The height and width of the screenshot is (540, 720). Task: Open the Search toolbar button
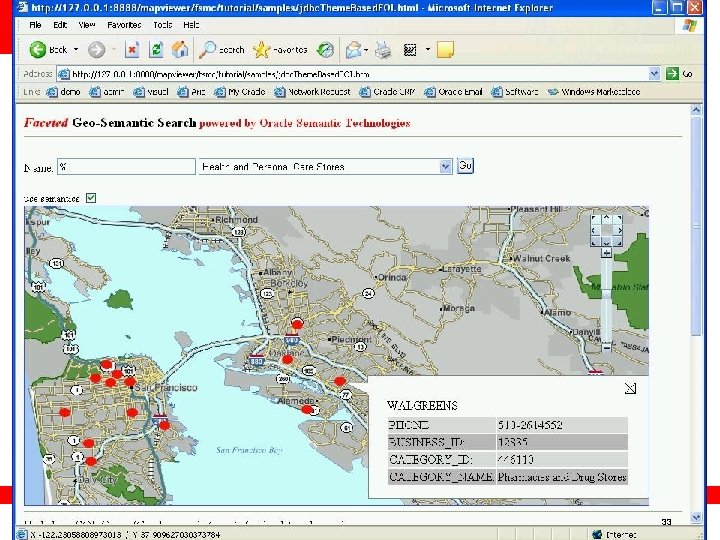click(222, 49)
